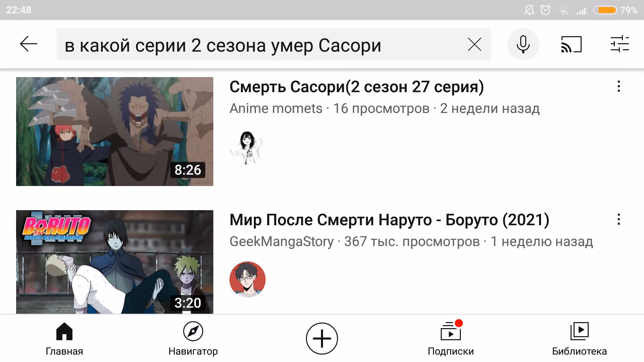Clear the search query with X

tap(474, 44)
